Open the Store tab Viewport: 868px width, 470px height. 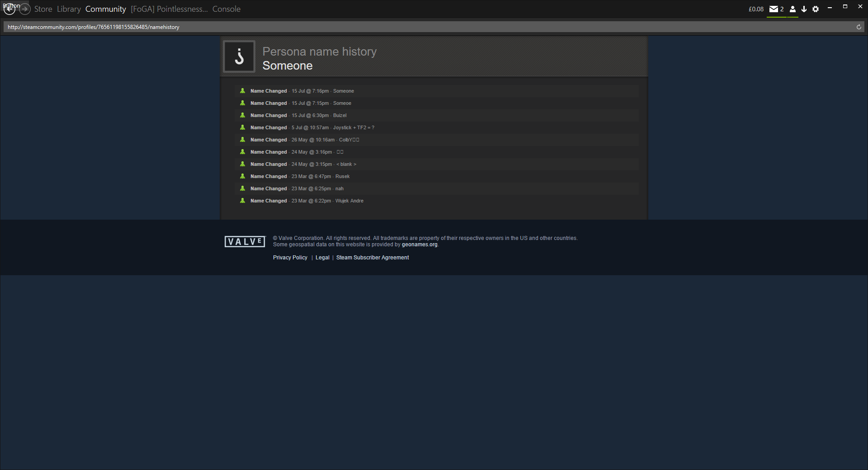click(x=43, y=9)
